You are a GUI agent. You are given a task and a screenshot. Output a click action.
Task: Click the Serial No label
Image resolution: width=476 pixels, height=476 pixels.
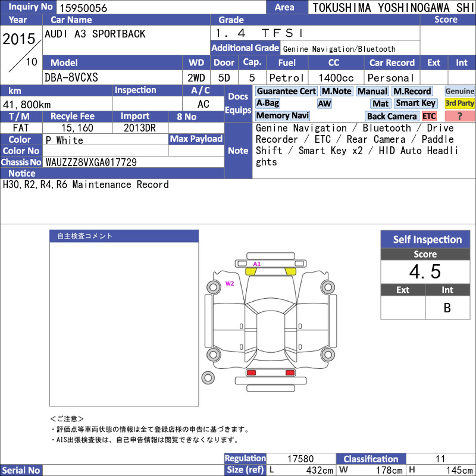(x=21, y=470)
